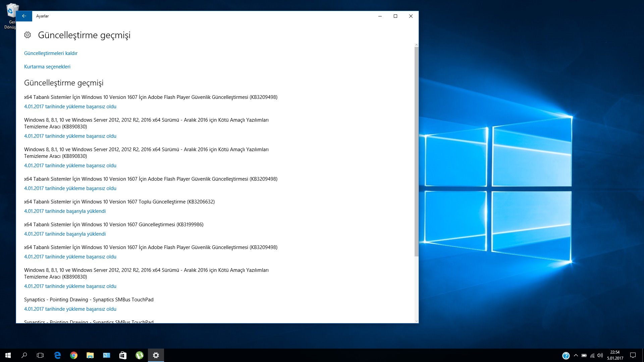644x362 pixels.
Task: Open the 'Kurtarma seçenekleri' link
Action: coord(47,67)
